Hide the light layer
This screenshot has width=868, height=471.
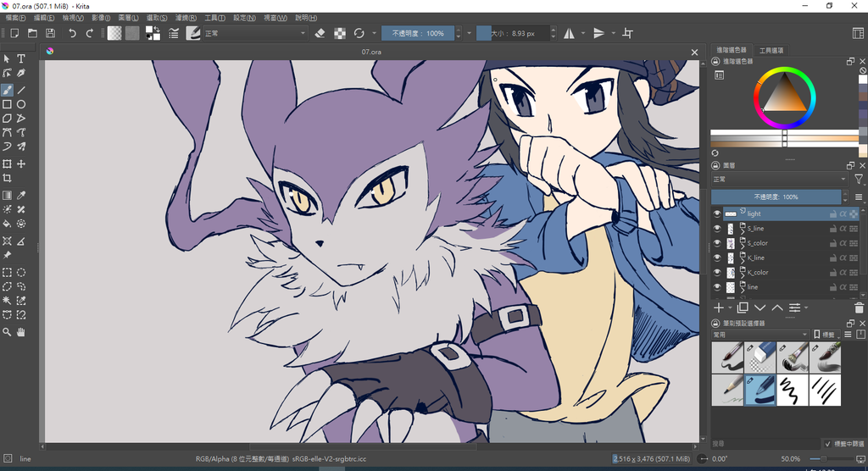tap(717, 213)
